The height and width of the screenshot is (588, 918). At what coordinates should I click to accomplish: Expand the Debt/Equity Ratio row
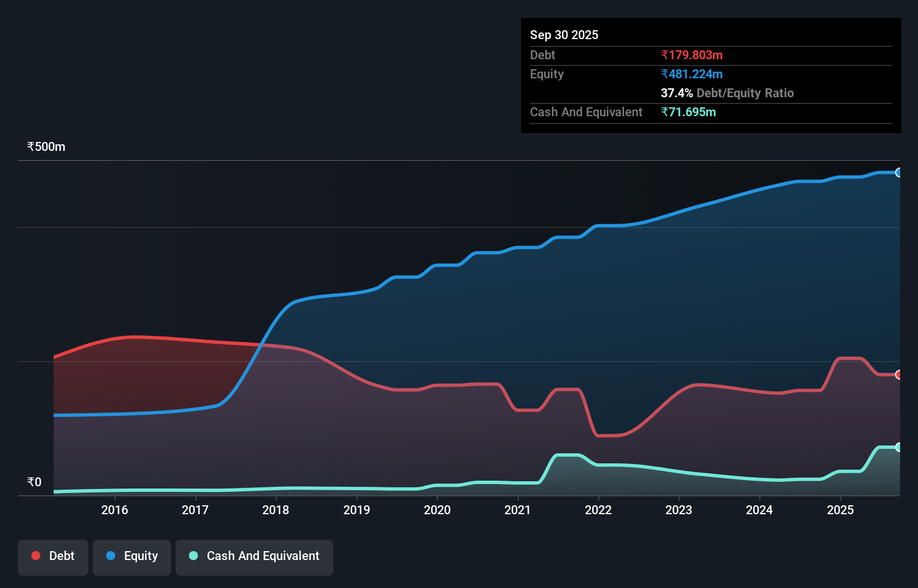pos(727,93)
